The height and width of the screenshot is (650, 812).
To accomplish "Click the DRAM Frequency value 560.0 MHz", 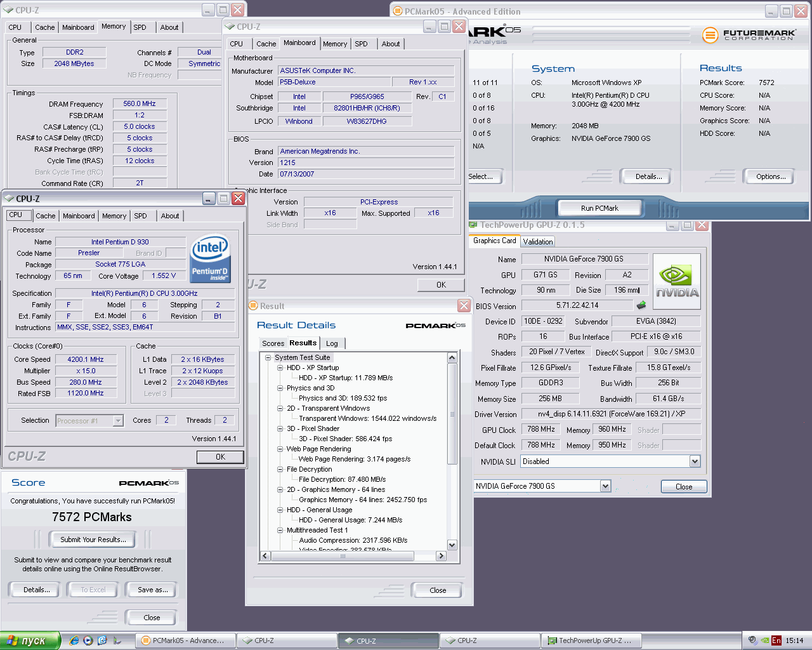I will [140, 103].
